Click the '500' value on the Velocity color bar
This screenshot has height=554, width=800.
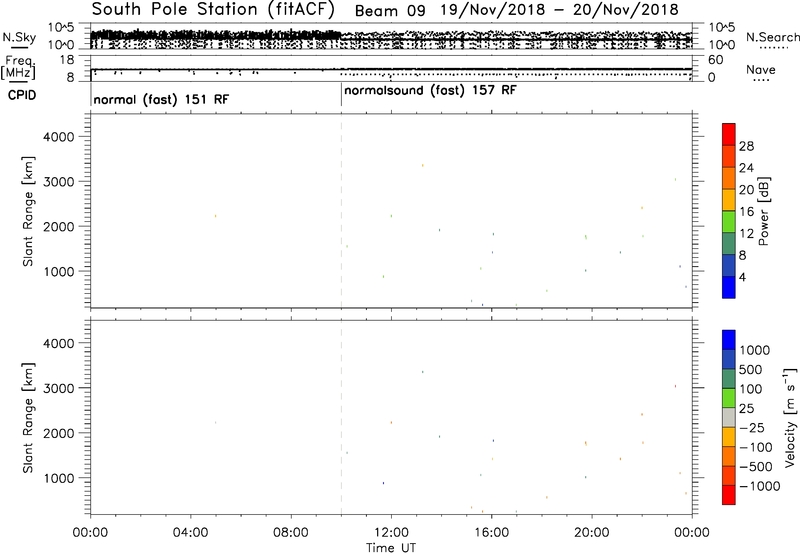[x=750, y=370]
